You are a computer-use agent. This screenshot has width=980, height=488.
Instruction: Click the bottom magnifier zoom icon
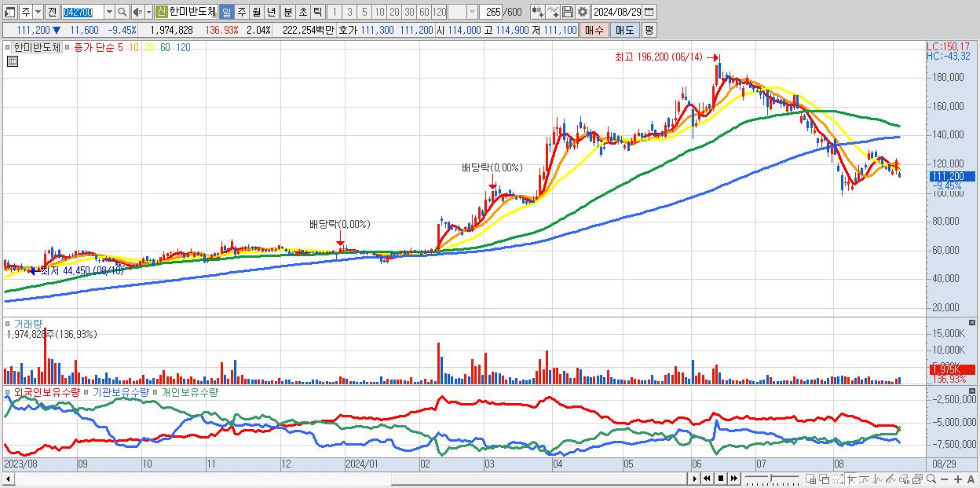click(931, 478)
